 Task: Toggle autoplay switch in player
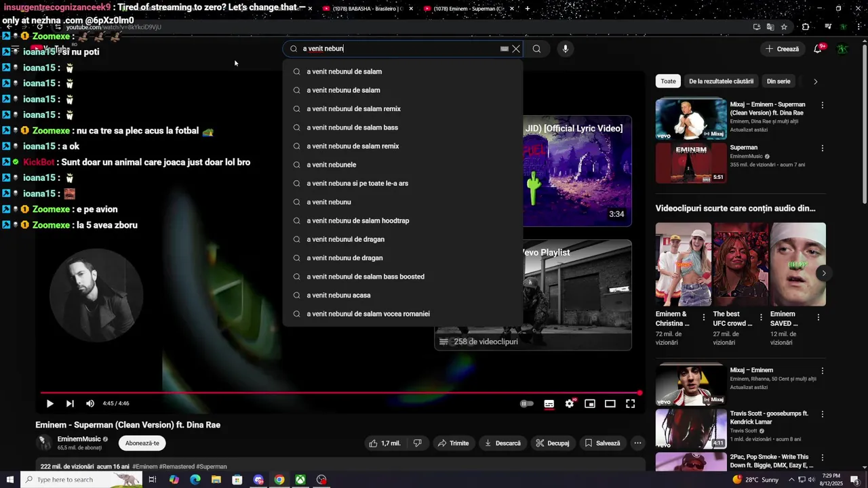[526, 403]
